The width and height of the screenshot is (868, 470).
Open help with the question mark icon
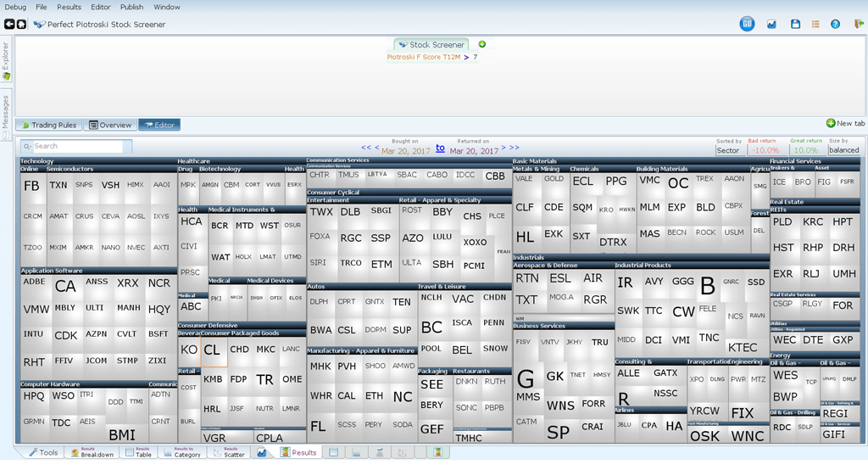click(x=835, y=25)
